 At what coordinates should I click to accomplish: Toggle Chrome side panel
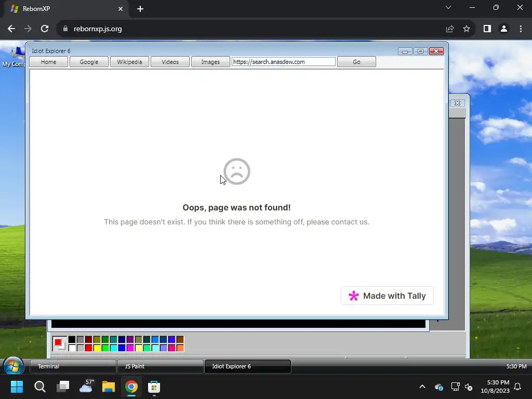click(487, 29)
